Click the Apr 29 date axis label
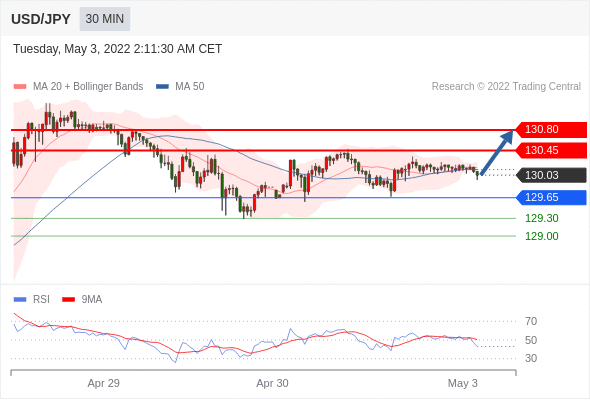The image size is (590, 400). (103, 383)
